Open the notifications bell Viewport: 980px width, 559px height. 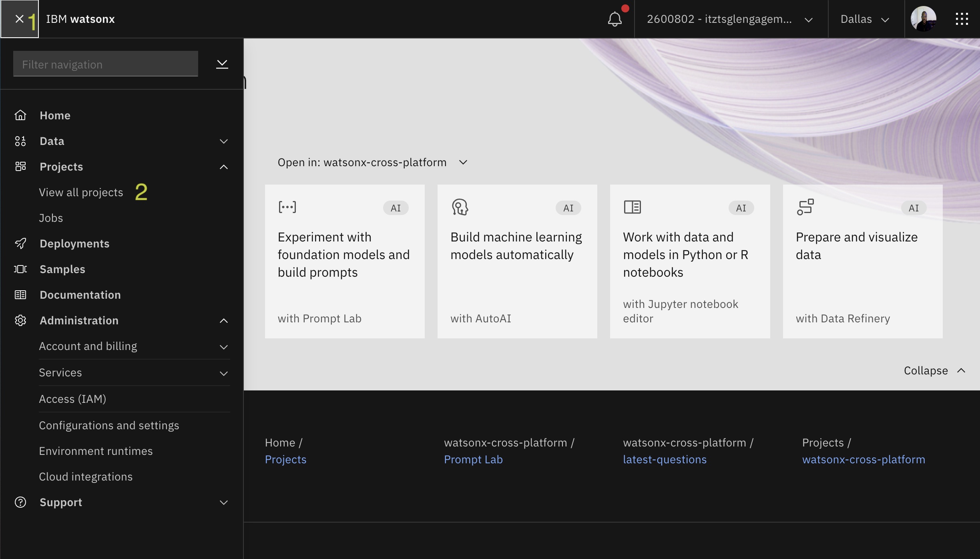tap(615, 19)
